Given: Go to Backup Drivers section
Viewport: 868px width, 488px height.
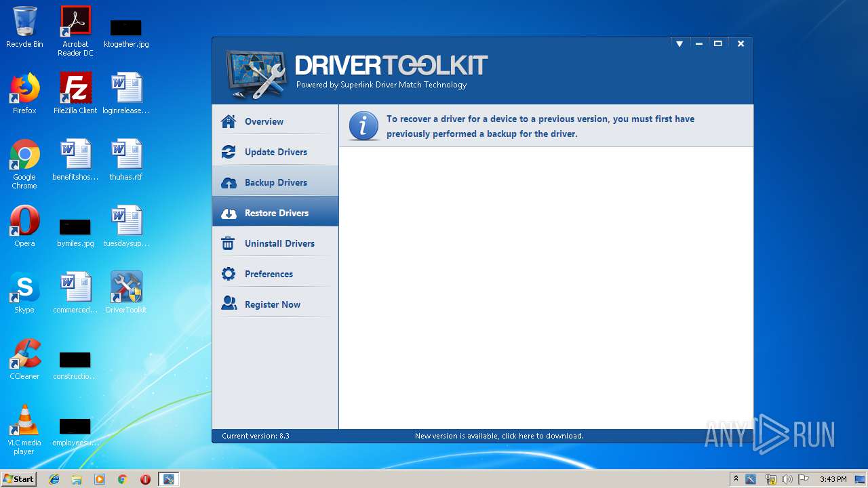Looking at the screenshot, I should point(275,182).
